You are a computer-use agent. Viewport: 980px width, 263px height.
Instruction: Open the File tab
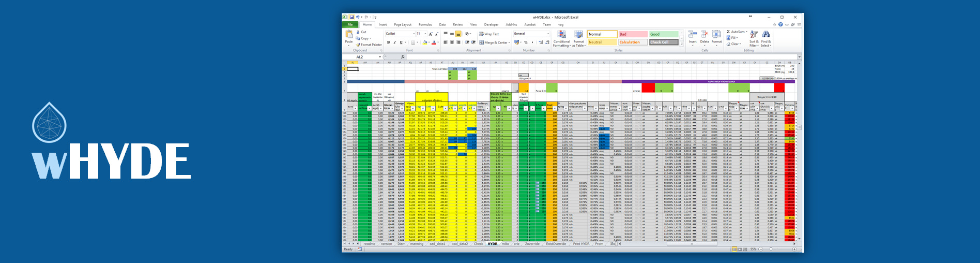(350, 24)
